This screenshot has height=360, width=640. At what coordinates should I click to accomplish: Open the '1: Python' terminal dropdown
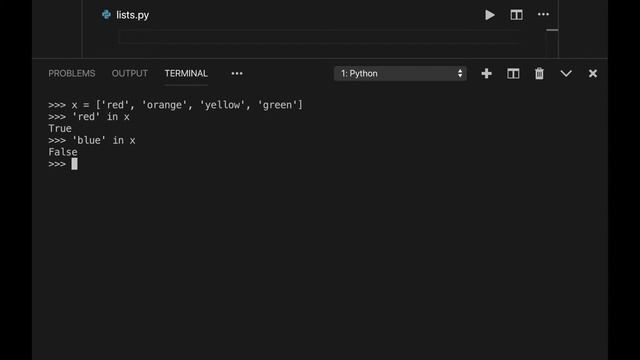click(x=400, y=73)
